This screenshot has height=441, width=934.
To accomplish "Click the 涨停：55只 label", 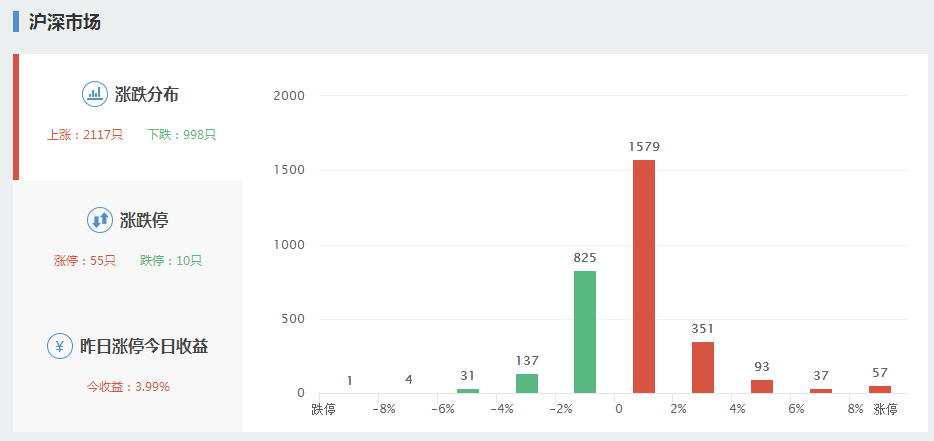I will point(85,260).
